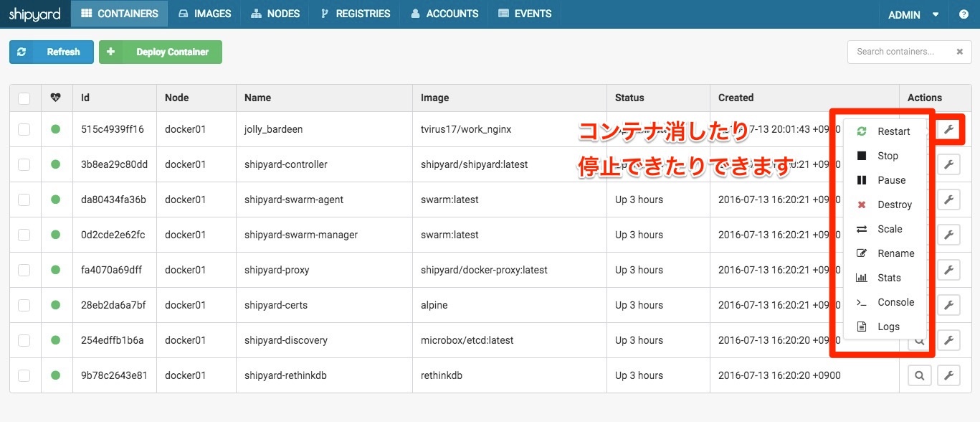Screen dimensions: 980x422
Task: Click the Deploy Container button
Action: (x=161, y=52)
